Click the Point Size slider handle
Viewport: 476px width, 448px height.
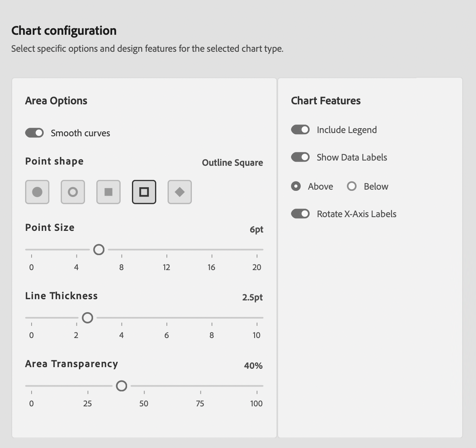pyautogui.click(x=99, y=249)
